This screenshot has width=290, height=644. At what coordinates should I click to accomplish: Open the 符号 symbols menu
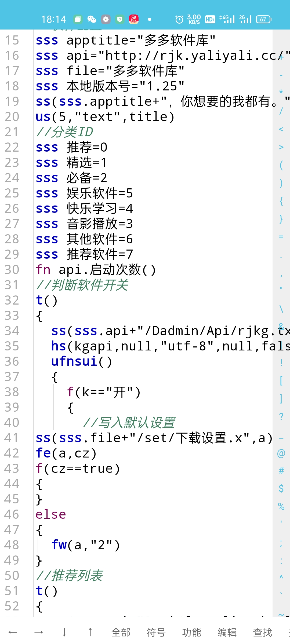(x=156, y=632)
